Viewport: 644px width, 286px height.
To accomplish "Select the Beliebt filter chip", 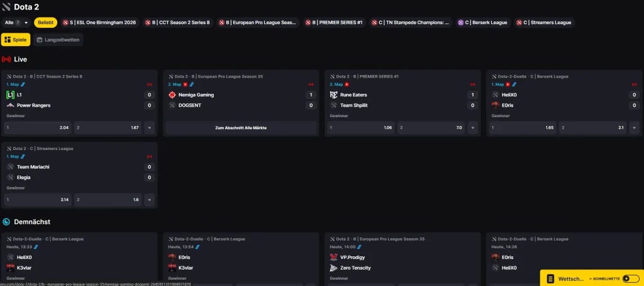I will point(45,22).
